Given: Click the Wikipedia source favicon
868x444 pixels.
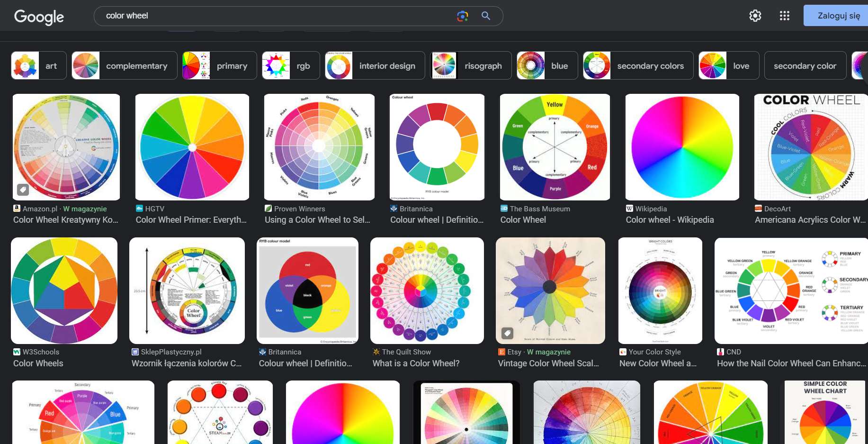Looking at the screenshot, I should (x=630, y=208).
